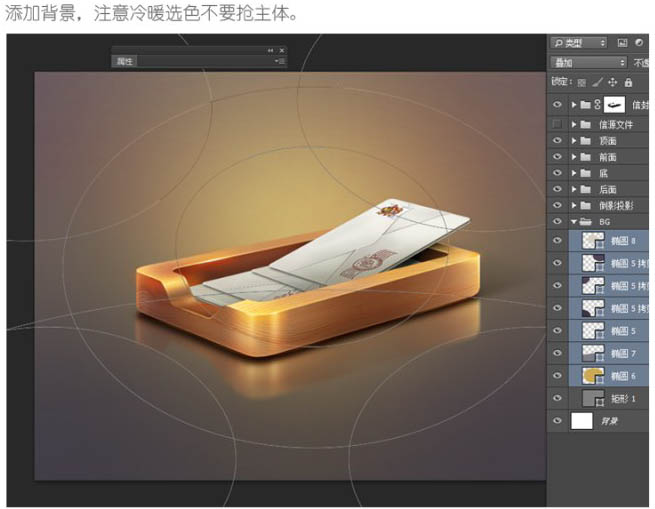Click the folder icon of 倒影投影 group
The height and width of the screenshot is (509, 655).
click(586, 205)
